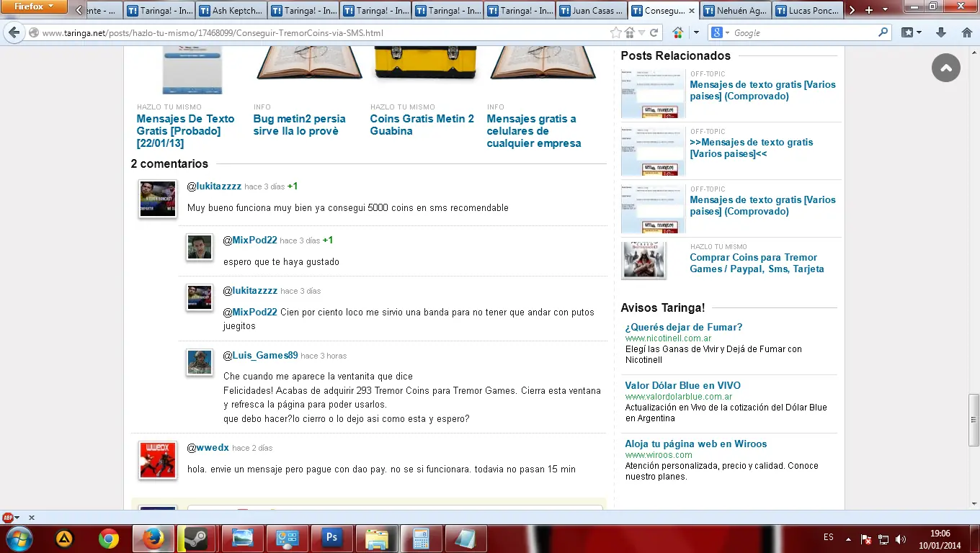Reload the page with the refresh icon
980x553 pixels.
pos(654,32)
